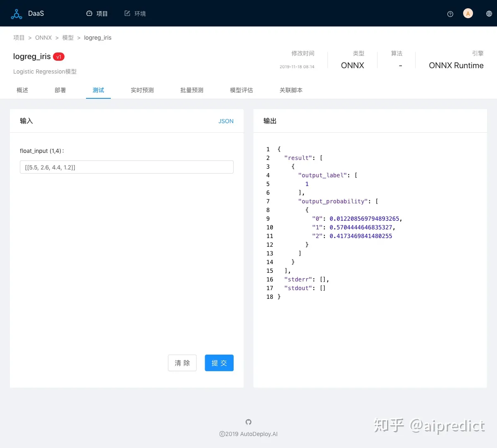Click the Logistic Regression模型 description
This screenshot has height=448, width=497.
[x=45, y=71]
